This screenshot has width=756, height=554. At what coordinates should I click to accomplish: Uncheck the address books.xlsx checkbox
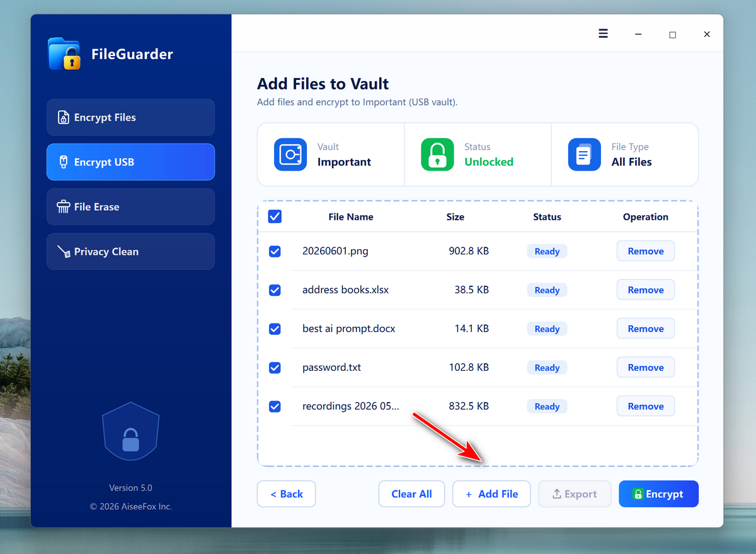[x=275, y=290]
